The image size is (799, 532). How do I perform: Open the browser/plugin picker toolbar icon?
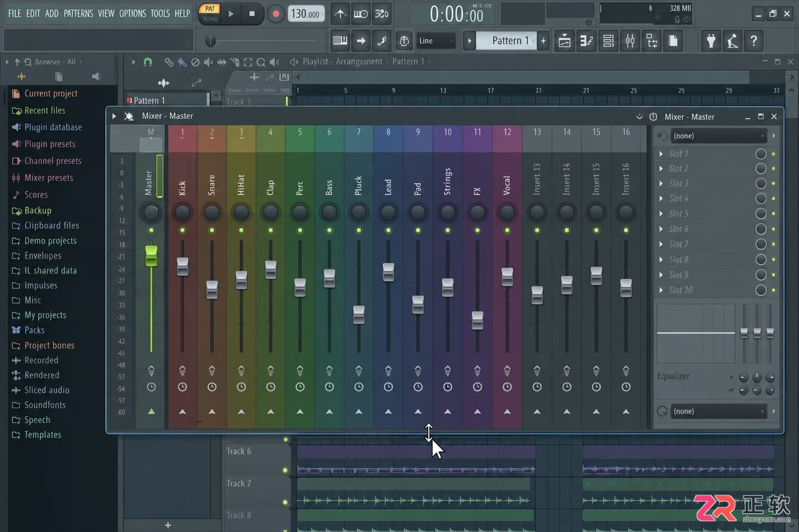click(652, 41)
